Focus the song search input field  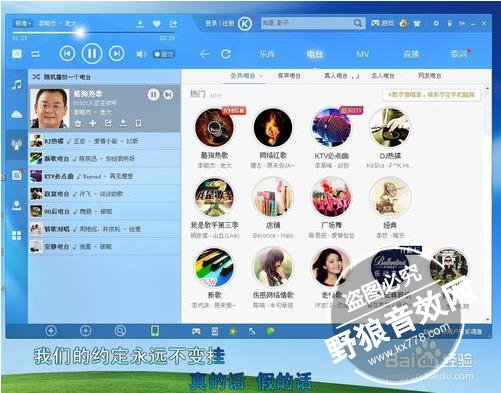point(307,23)
